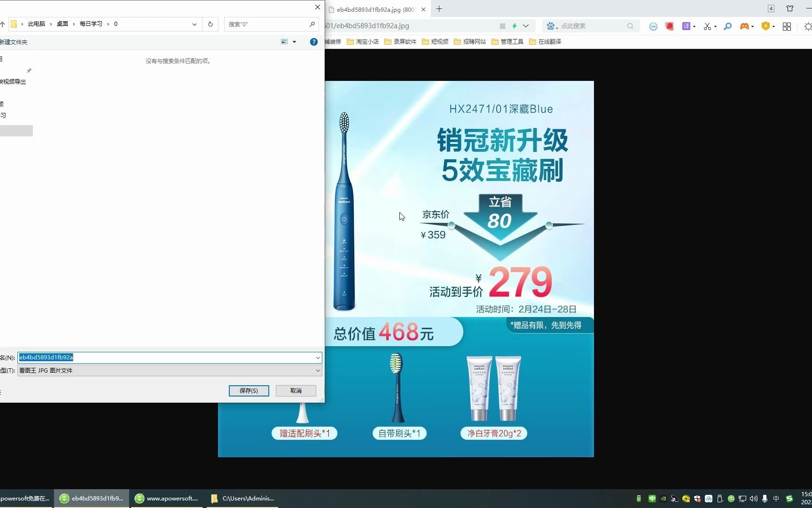
Task: Close the save dialog with X
Action: (317, 7)
